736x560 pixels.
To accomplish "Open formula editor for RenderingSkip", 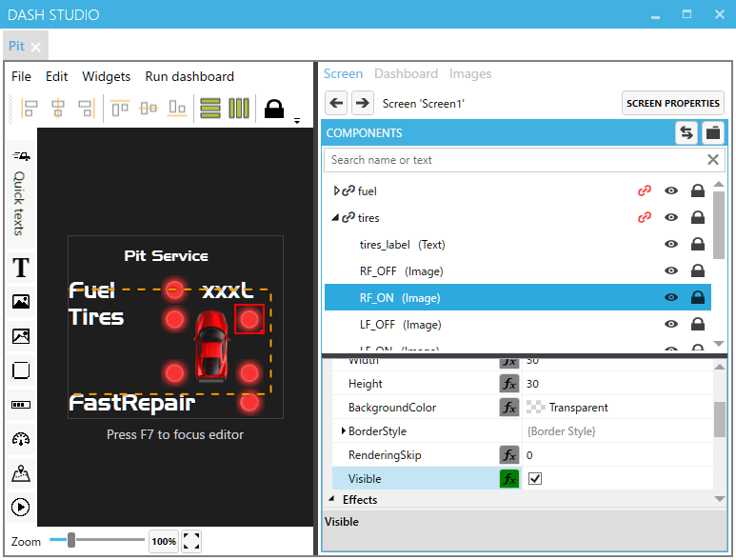I will [x=509, y=455].
